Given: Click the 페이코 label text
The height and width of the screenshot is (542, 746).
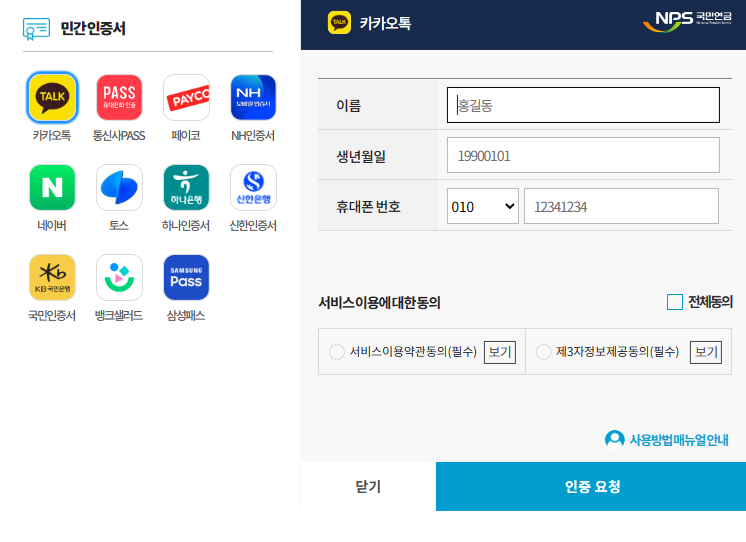Looking at the screenshot, I should pos(186,136).
